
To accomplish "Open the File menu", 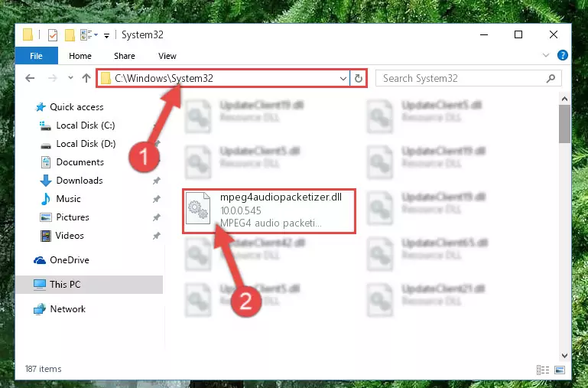I will pos(37,56).
